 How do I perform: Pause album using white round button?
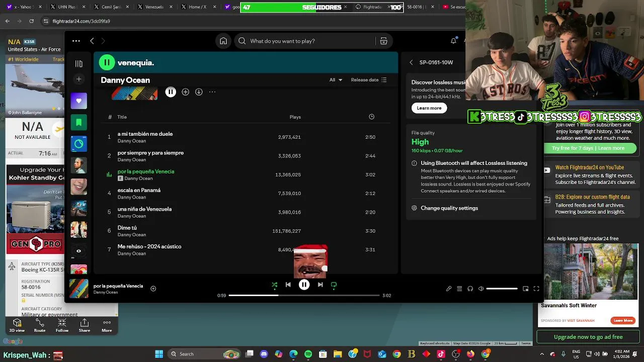coord(171,92)
